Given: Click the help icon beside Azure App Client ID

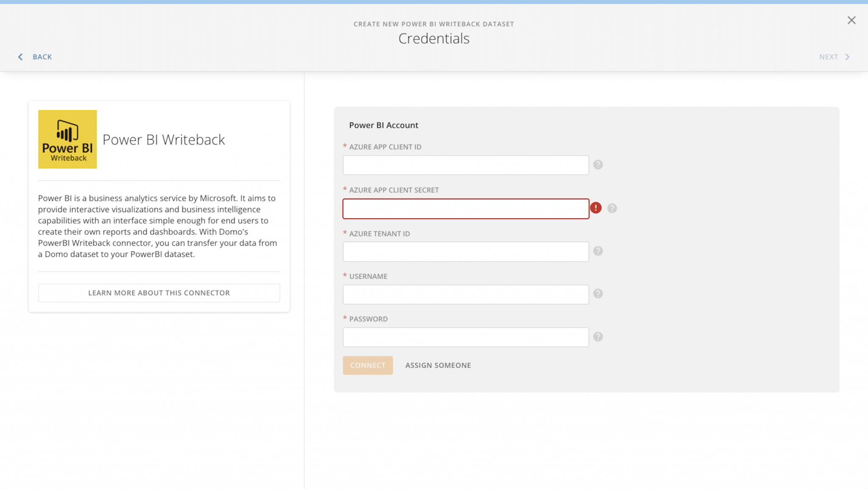Looking at the screenshot, I should pyautogui.click(x=598, y=164).
